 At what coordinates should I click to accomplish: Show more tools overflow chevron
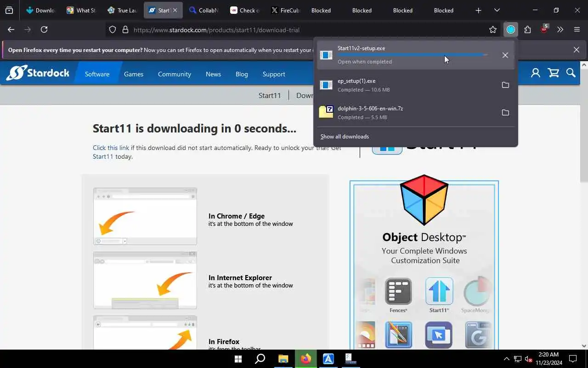(560, 29)
